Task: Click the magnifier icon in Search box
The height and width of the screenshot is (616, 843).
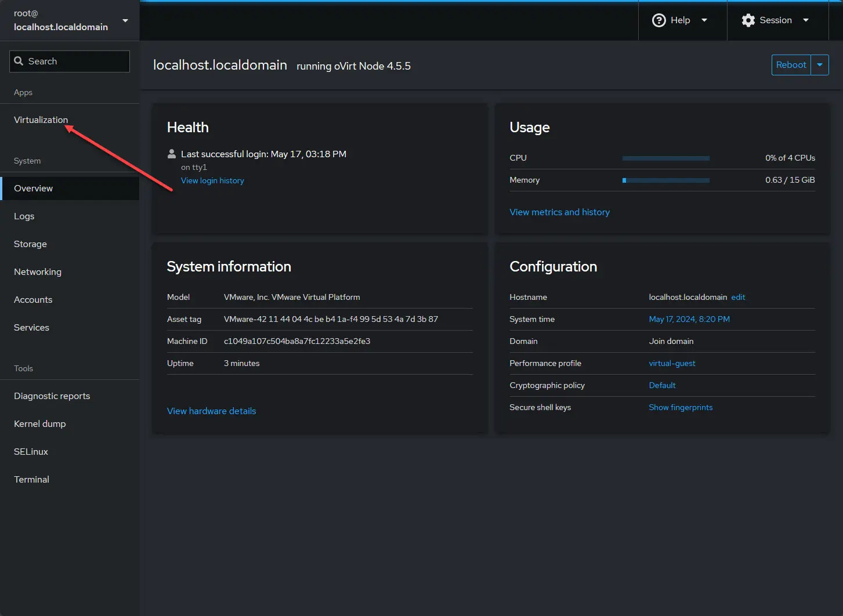Action: (19, 61)
